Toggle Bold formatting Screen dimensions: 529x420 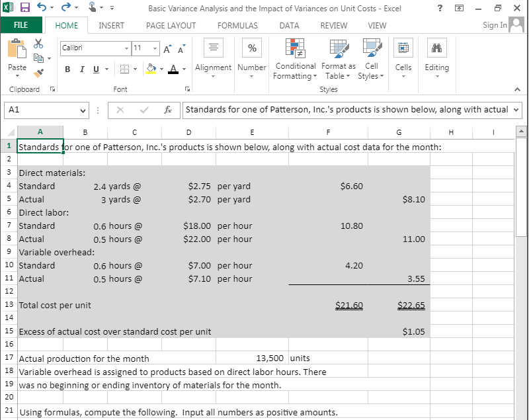67,69
